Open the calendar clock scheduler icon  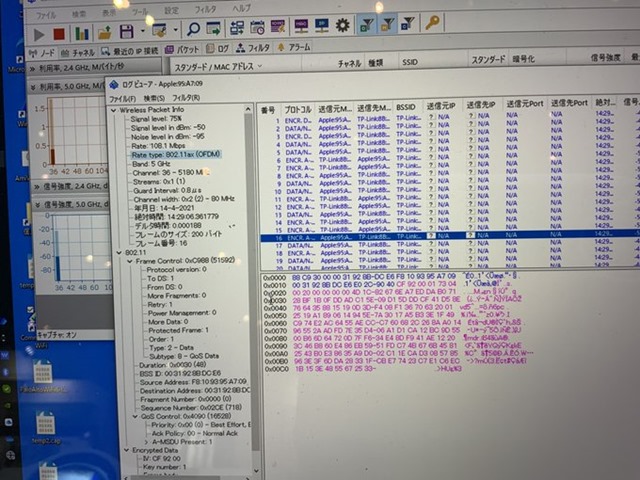click(x=257, y=27)
